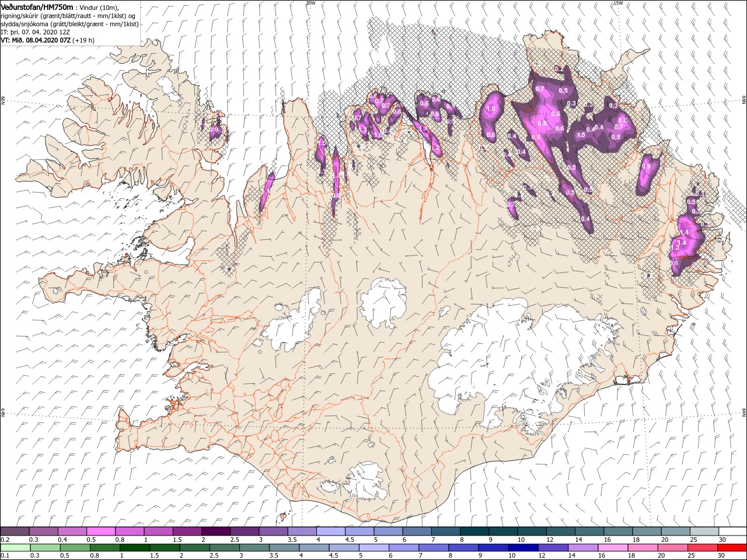This screenshot has width=747, height=560.
Task: Select upper legend swatch between 2 and 2.5
Action: point(216,531)
